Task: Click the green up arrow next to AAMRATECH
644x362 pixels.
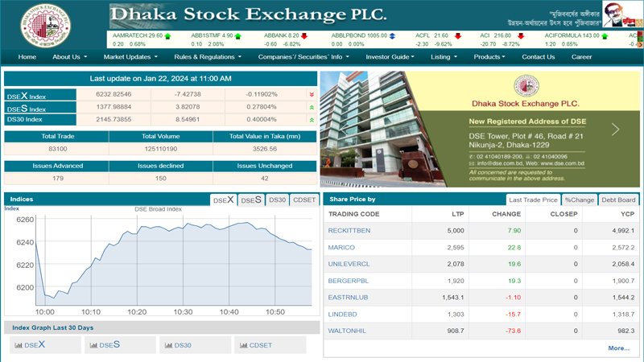Action: 168,36
